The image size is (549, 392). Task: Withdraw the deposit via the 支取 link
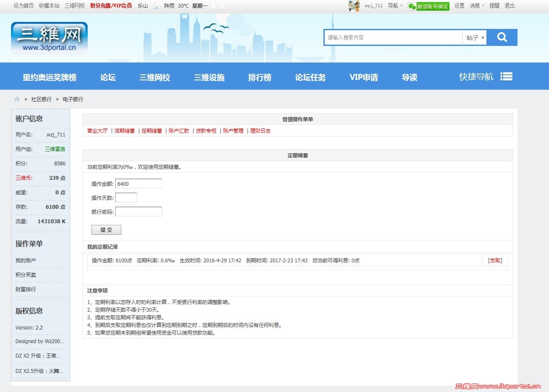pyautogui.click(x=495, y=260)
